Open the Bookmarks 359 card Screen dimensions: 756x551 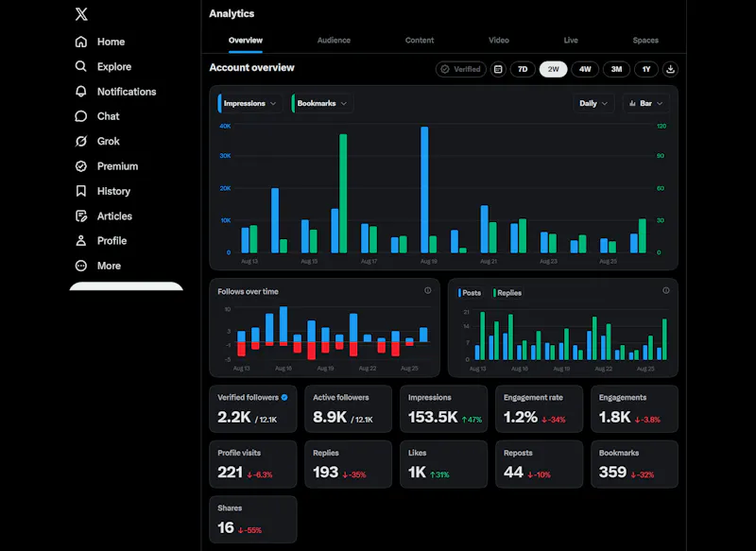634,464
